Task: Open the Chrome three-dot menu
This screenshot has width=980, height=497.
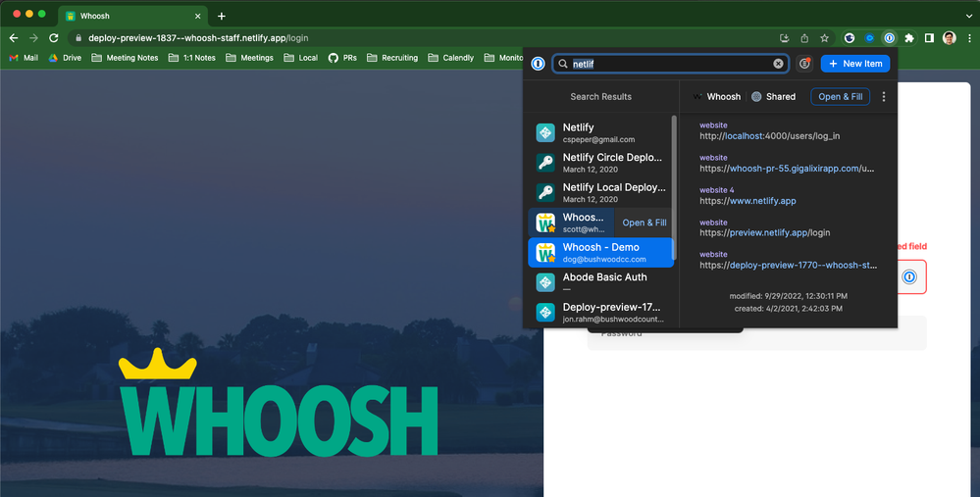Action: tap(968, 38)
